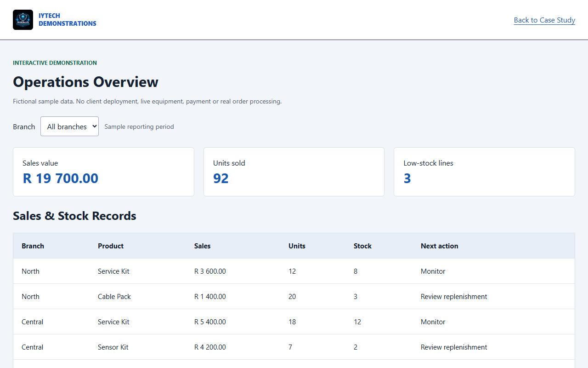Click the Sensor Kit product cell
The width and height of the screenshot is (588, 368).
[113, 347]
